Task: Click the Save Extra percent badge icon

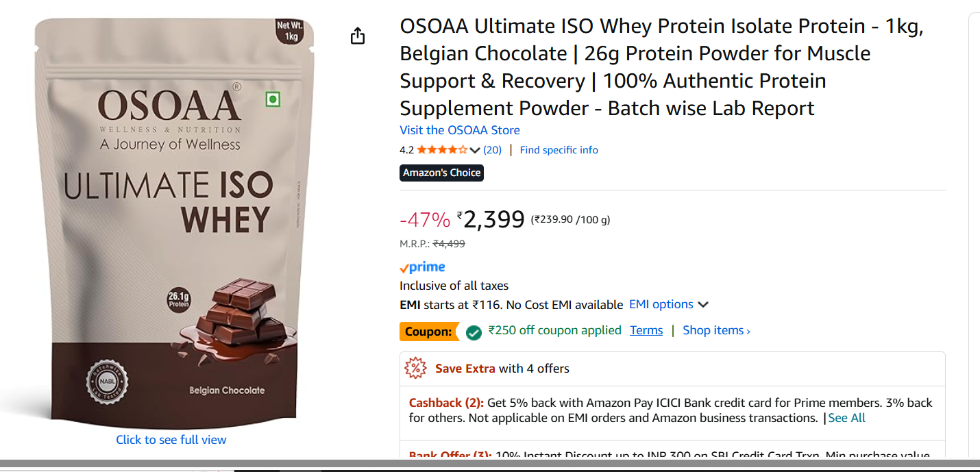Action: click(415, 369)
